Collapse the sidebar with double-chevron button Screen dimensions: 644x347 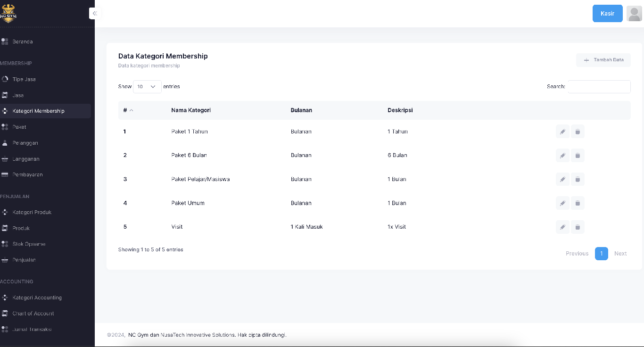(x=95, y=14)
